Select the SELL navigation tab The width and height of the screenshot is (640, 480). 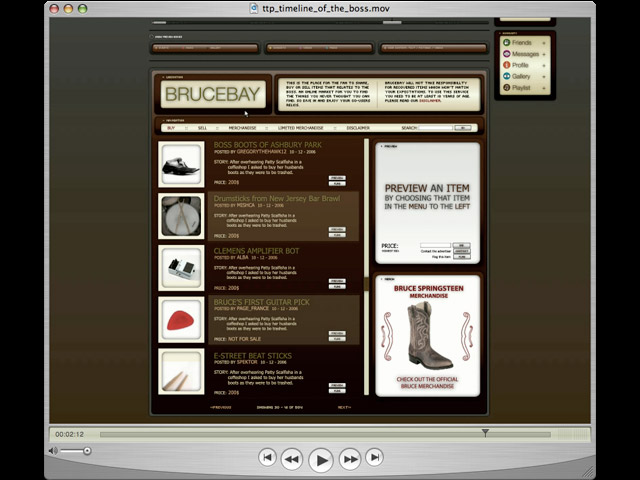202,128
